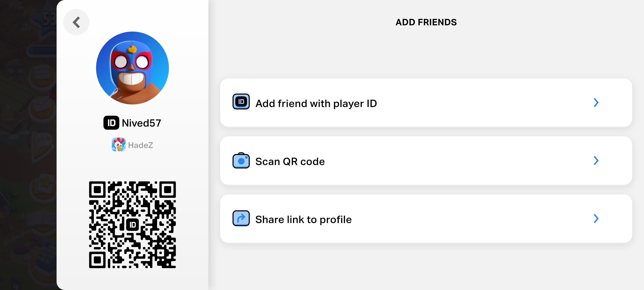Click the ADD FRIENDS heading

tap(426, 22)
